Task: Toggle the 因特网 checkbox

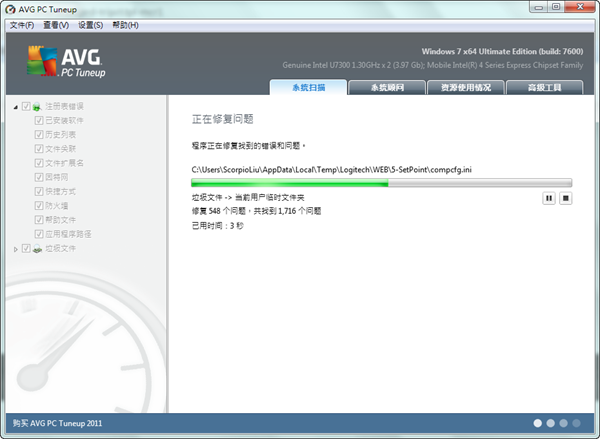Action: pyautogui.click(x=39, y=177)
